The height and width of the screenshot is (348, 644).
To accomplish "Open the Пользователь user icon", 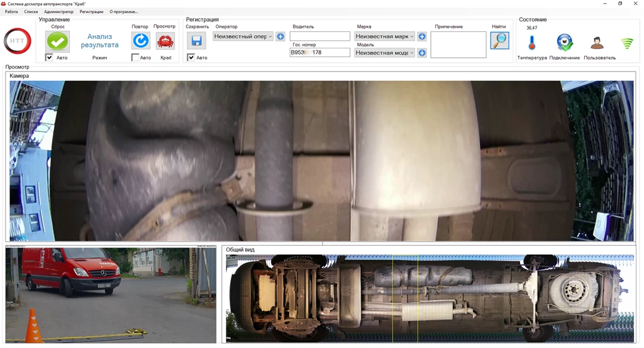I will 597,43.
